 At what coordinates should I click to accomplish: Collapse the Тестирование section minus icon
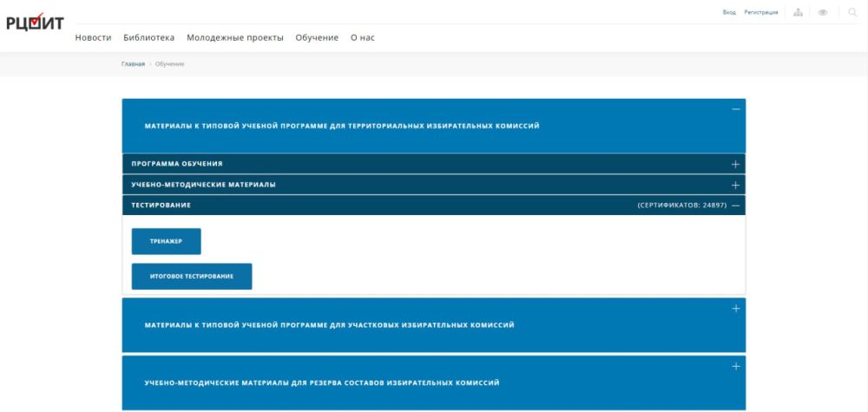735,206
